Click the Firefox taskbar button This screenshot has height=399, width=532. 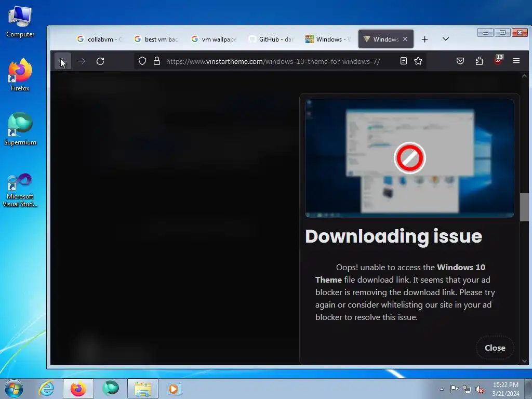pyautogui.click(x=78, y=389)
